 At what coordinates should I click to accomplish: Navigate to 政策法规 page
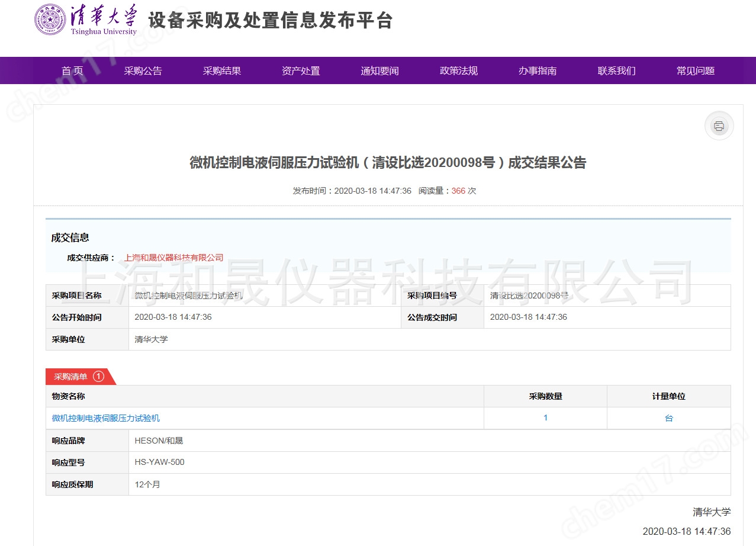[459, 71]
